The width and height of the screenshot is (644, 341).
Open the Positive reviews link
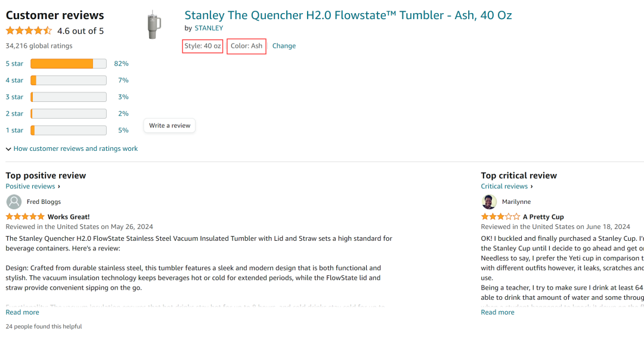31,187
